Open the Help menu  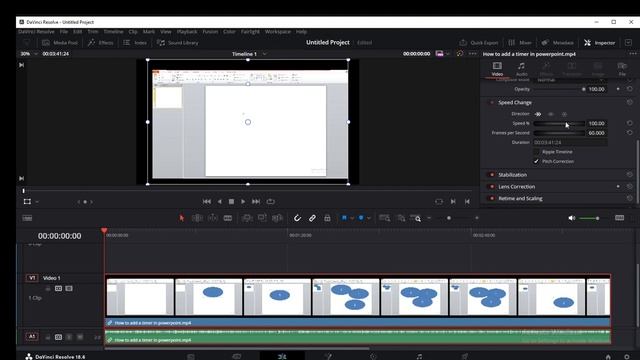301,31
